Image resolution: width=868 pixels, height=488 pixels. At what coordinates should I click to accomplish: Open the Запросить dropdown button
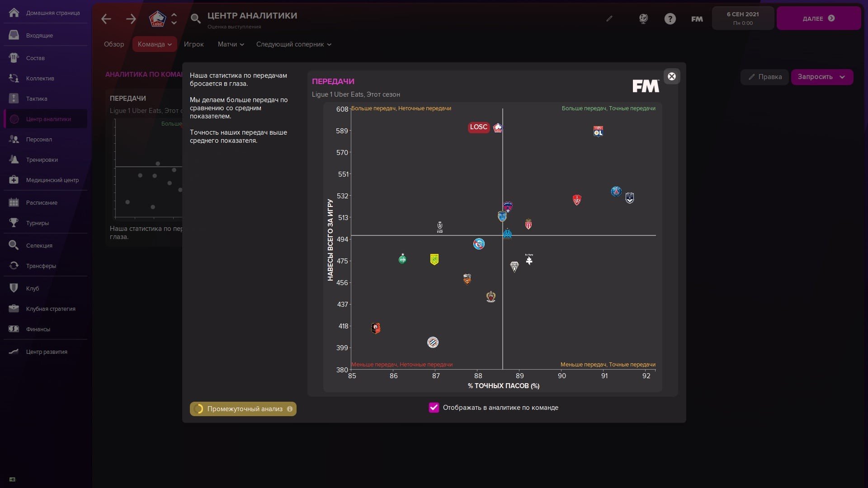coord(821,77)
